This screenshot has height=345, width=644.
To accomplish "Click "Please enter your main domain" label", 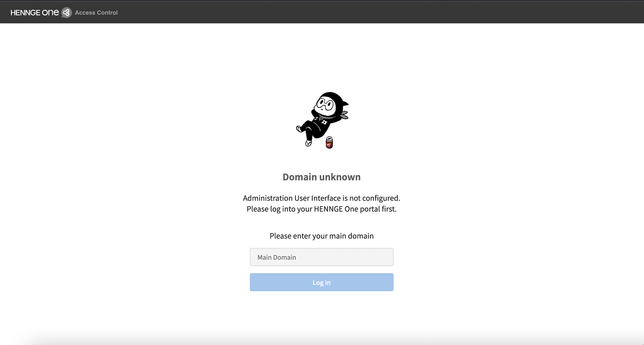I will pyautogui.click(x=321, y=236).
